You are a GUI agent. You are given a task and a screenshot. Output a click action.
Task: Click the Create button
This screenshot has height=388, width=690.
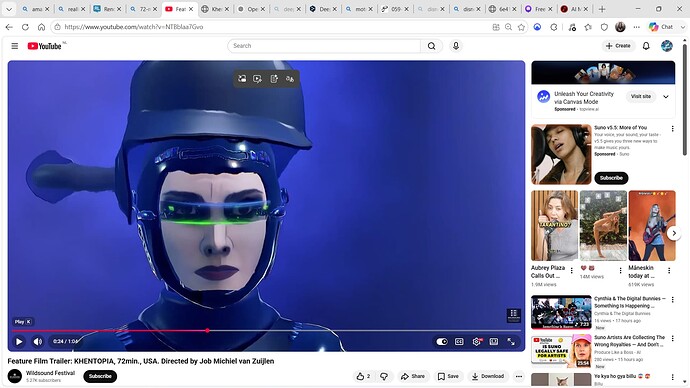pyautogui.click(x=618, y=46)
